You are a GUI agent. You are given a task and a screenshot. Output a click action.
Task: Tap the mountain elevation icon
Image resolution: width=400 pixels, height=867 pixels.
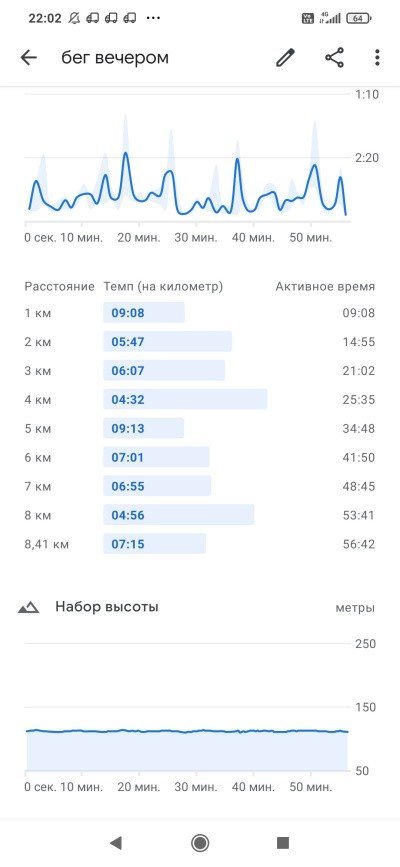[28, 608]
